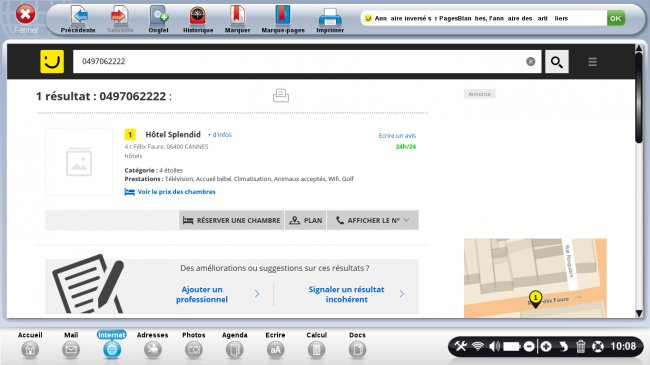Click the printer icon beside results title
The width and height of the screenshot is (650, 365).
281,95
